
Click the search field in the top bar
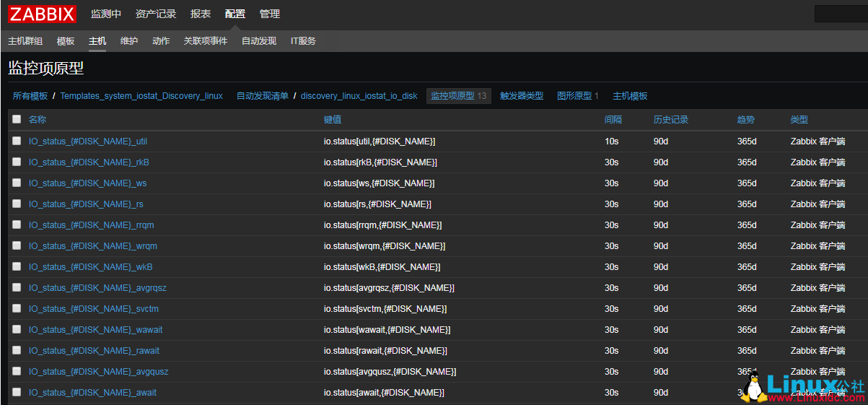(841, 14)
